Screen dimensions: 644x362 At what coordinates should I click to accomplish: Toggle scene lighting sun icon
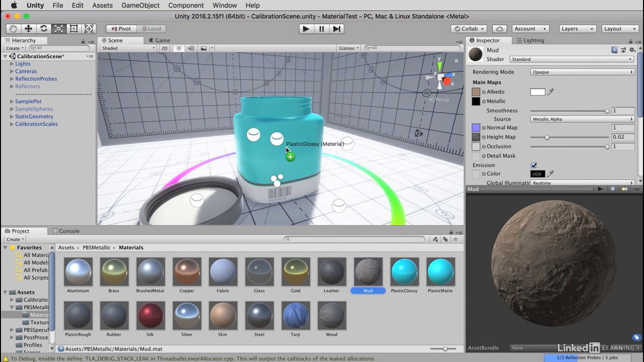pyautogui.click(x=179, y=48)
